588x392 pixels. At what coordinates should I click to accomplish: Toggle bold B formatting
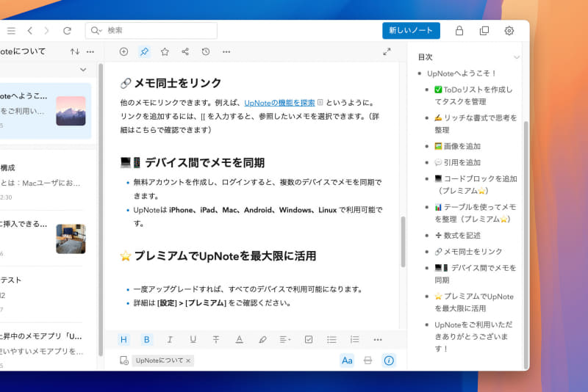point(146,340)
